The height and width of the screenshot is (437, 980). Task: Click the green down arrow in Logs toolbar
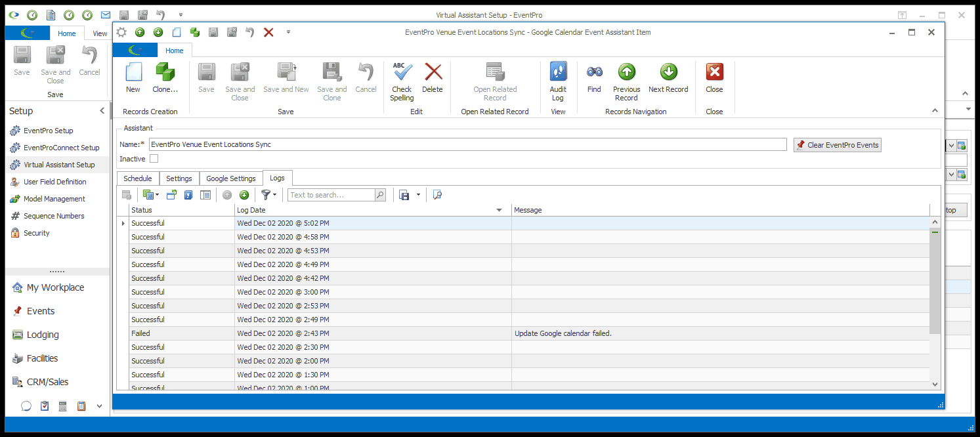[244, 195]
